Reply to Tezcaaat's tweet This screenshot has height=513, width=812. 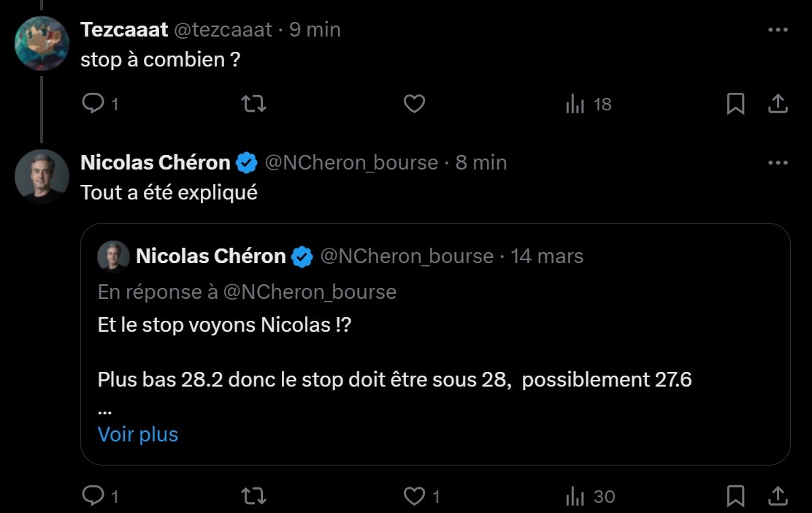(93, 104)
